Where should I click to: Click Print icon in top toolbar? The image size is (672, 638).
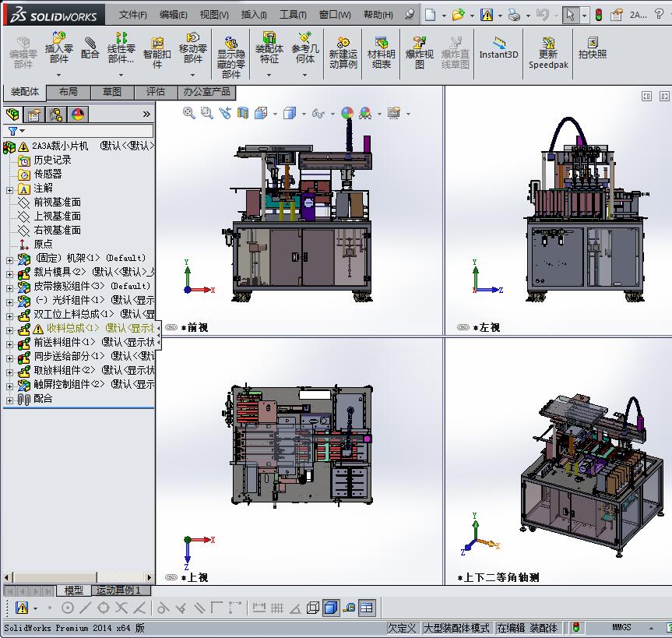coord(514,15)
